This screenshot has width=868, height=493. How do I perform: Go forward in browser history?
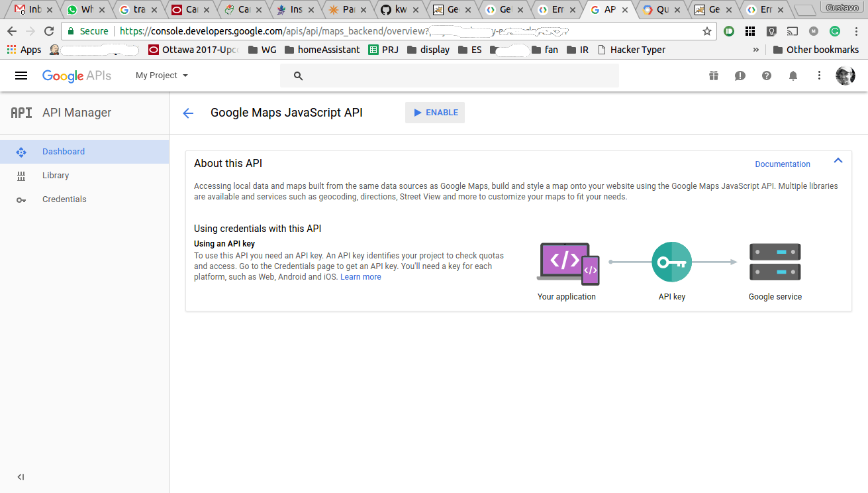[x=30, y=31]
